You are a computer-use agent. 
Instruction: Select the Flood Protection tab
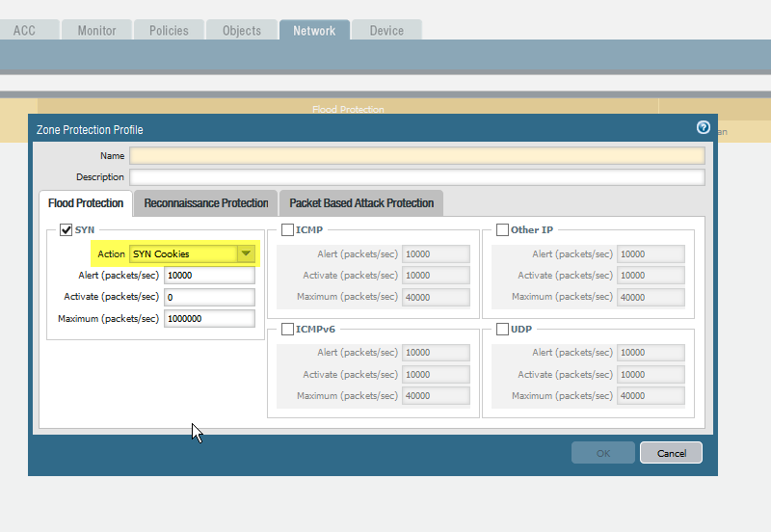(86, 203)
